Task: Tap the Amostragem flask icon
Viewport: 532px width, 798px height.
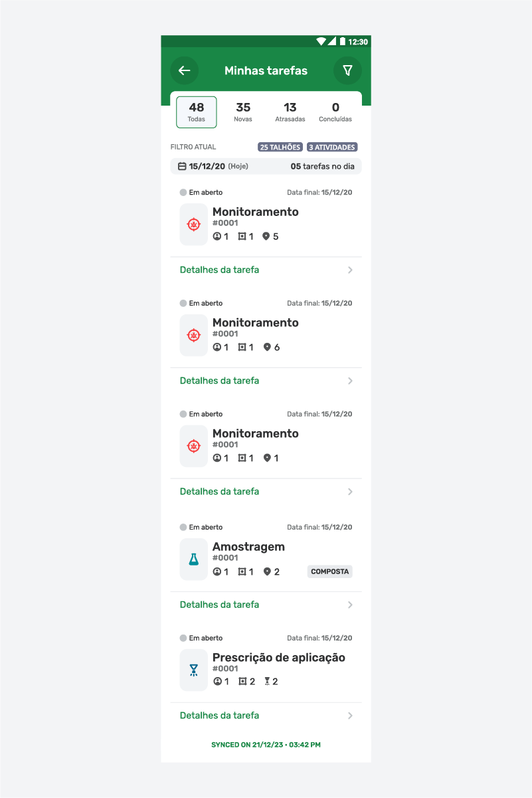Action: [x=194, y=559]
